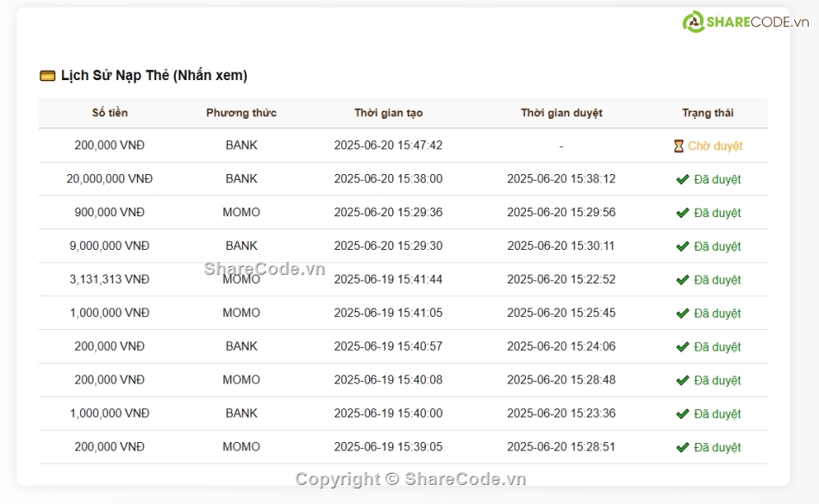Click the checkmark icon in the 15:41:05 row

pyautogui.click(x=682, y=314)
